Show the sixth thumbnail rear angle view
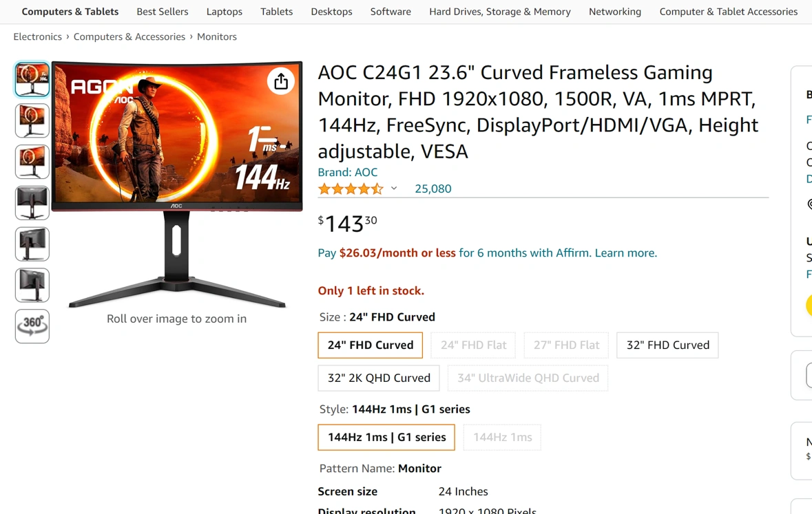The image size is (812, 514). pos(32,285)
